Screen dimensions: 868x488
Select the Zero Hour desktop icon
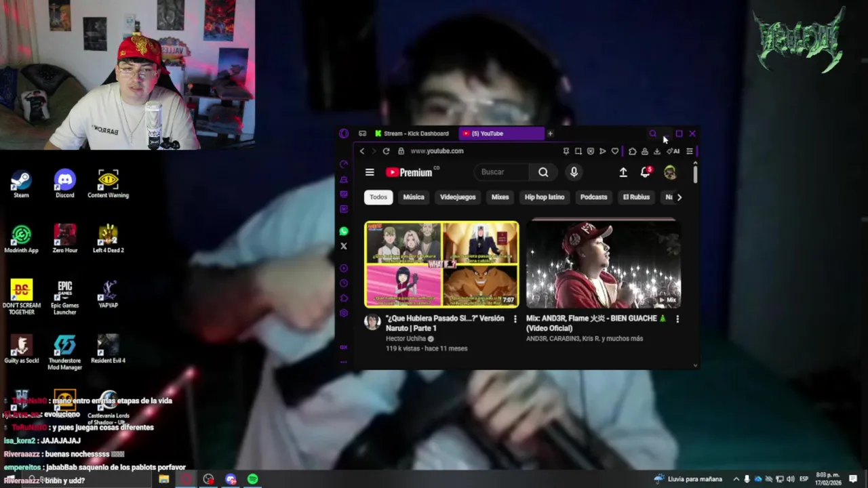65,239
